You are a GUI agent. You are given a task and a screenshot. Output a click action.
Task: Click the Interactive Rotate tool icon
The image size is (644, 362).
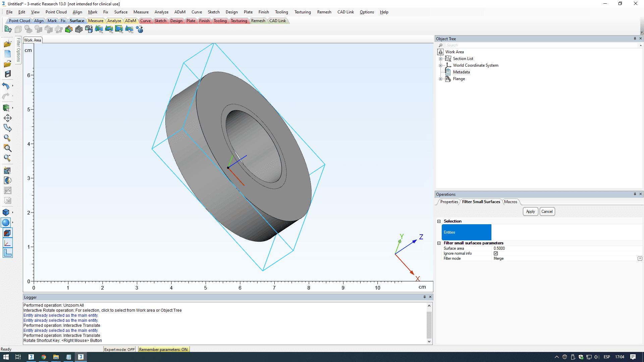(x=8, y=128)
